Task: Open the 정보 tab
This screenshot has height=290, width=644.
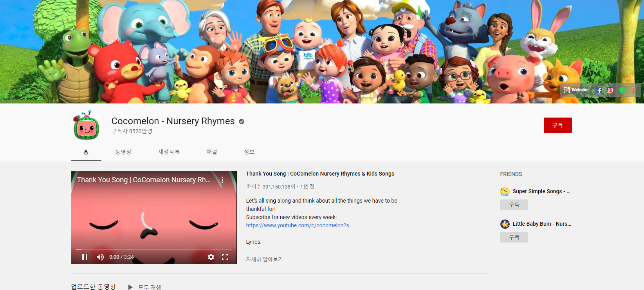Action: point(249,152)
